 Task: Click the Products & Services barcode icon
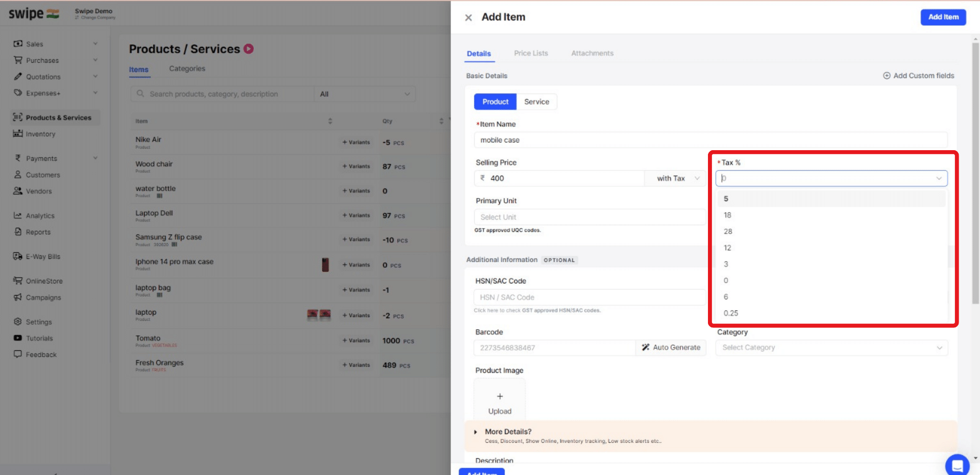coord(18,117)
